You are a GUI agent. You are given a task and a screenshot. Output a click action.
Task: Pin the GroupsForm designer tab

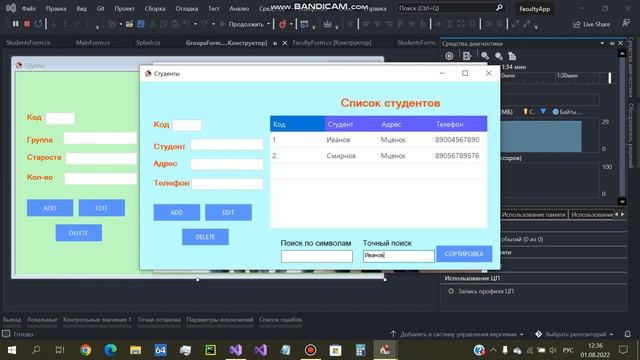[x=275, y=43]
